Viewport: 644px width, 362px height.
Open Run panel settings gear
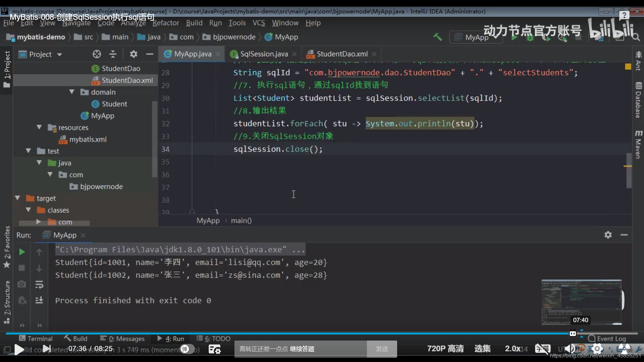click(x=608, y=235)
